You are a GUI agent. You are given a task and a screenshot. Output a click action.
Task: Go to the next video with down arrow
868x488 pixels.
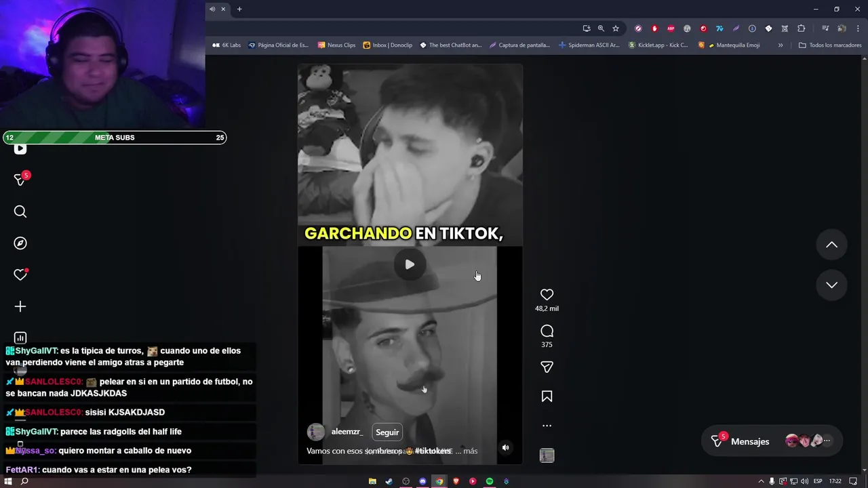[x=831, y=285]
